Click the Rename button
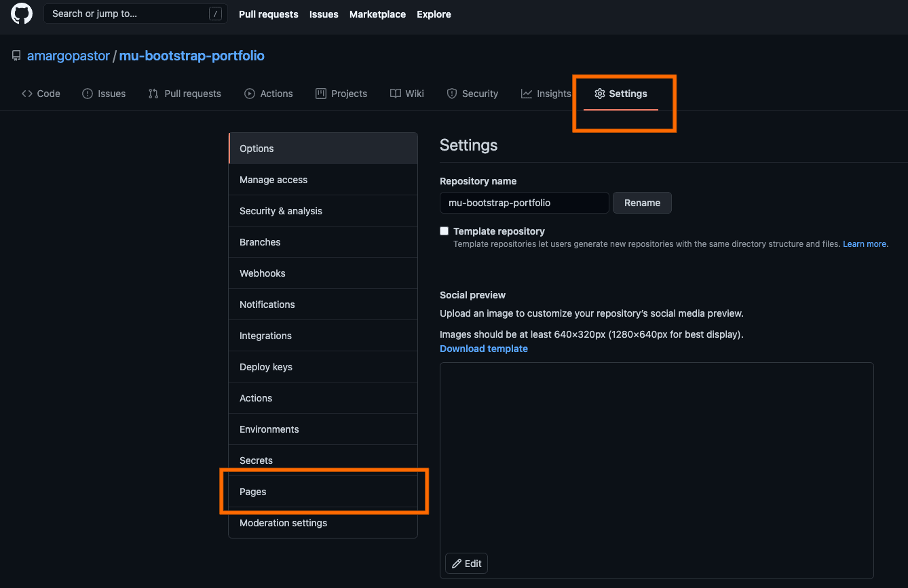The height and width of the screenshot is (588, 908). 642,203
